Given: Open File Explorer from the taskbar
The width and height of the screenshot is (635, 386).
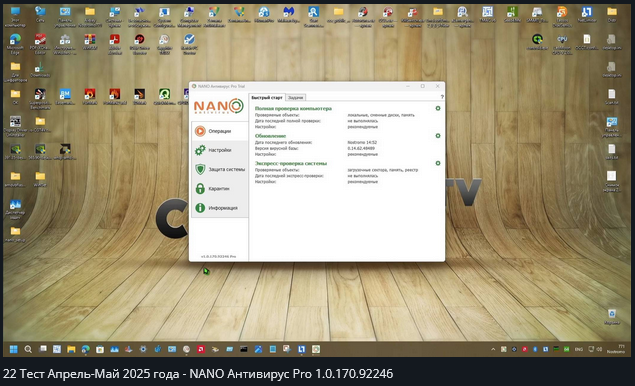Looking at the screenshot, I should pos(71,349).
